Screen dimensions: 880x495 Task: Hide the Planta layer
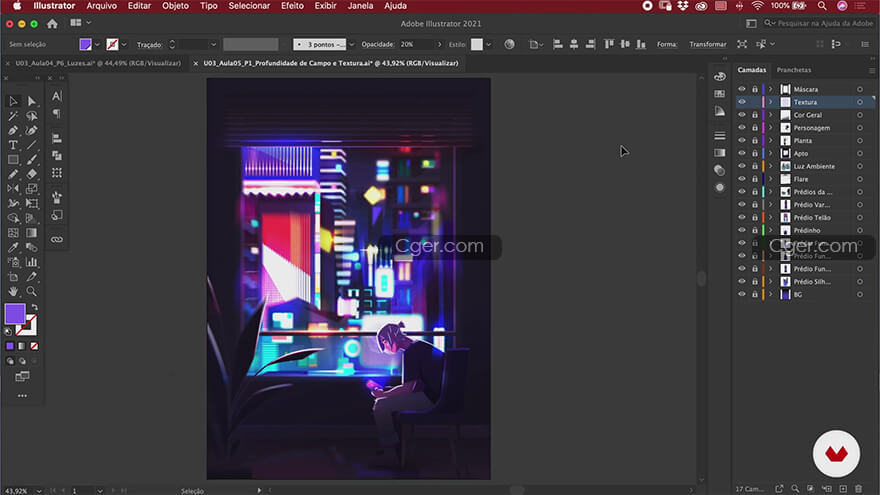coord(742,140)
